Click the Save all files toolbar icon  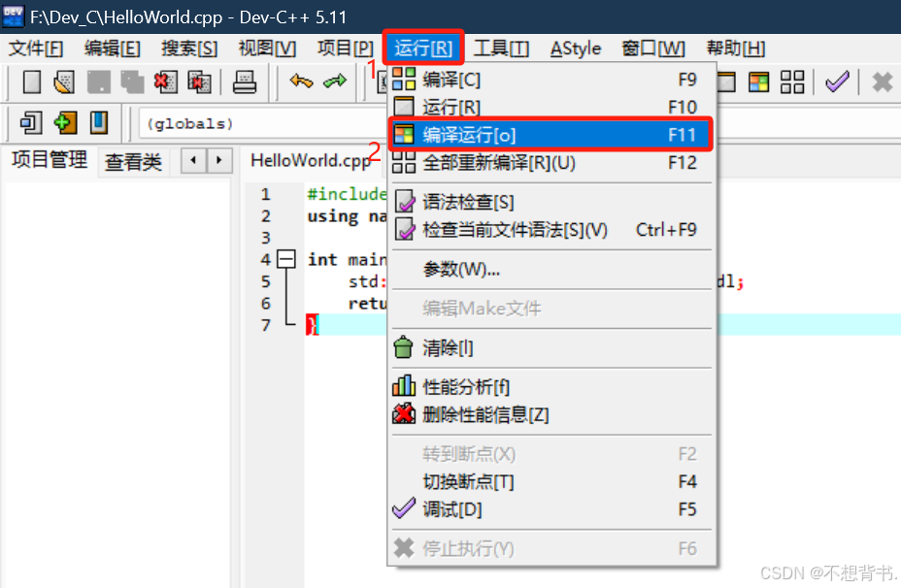pyautogui.click(x=132, y=82)
